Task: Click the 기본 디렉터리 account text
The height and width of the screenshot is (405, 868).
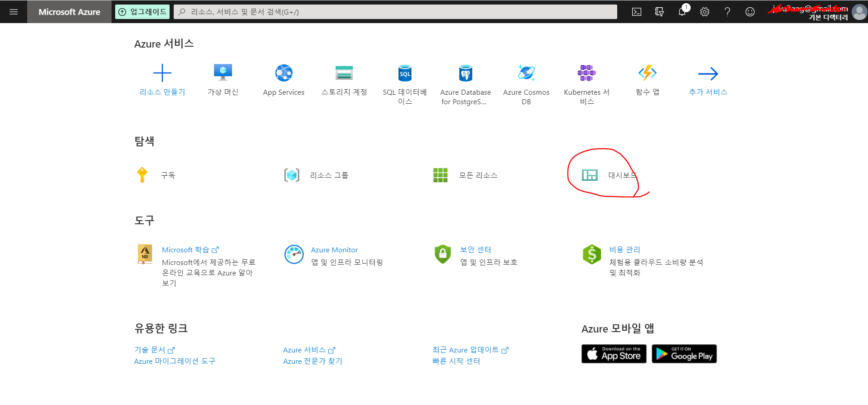Action: [x=829, y=17]
